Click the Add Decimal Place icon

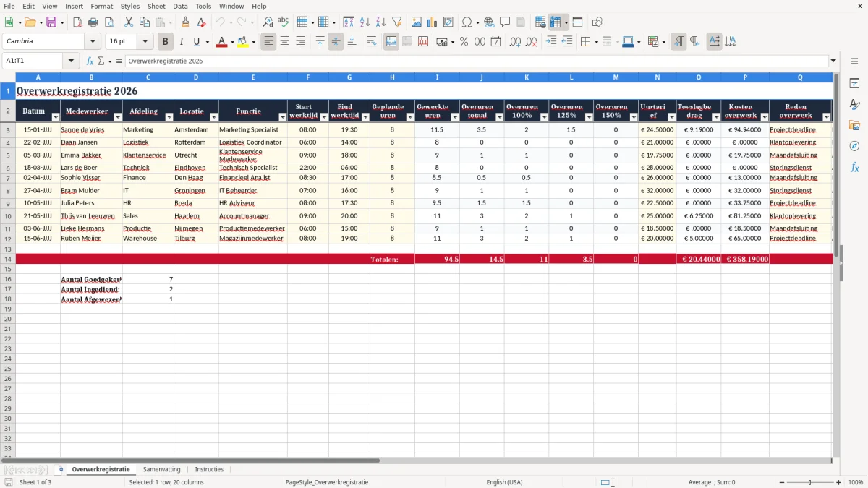(x=516, y=42)
